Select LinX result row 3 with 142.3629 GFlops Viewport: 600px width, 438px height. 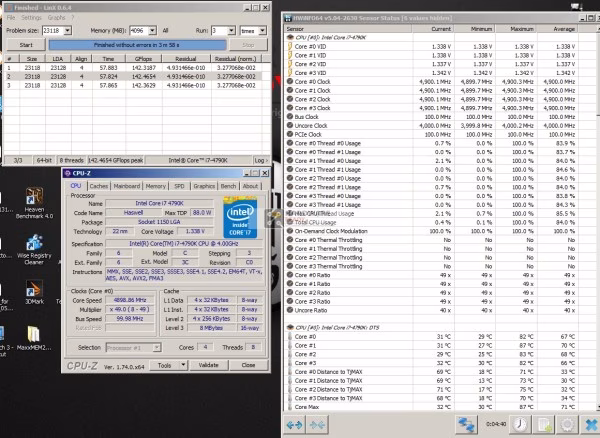coord(132,85)
